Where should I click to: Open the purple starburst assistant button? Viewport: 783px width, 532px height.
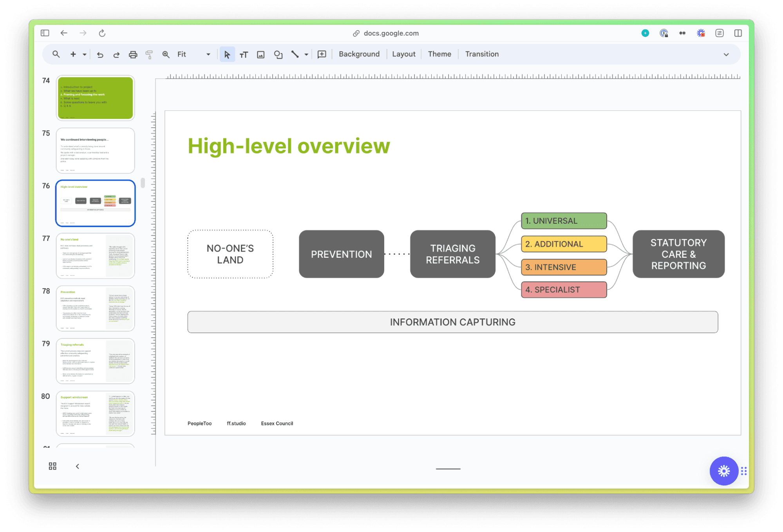724,471
